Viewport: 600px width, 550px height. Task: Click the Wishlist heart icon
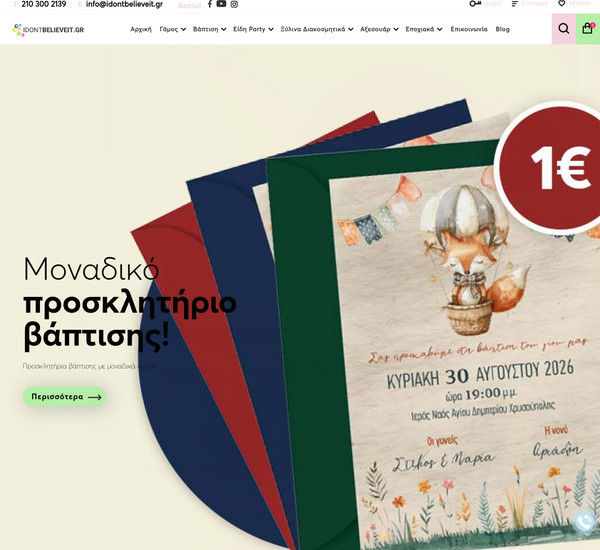(x=561, y=3)
